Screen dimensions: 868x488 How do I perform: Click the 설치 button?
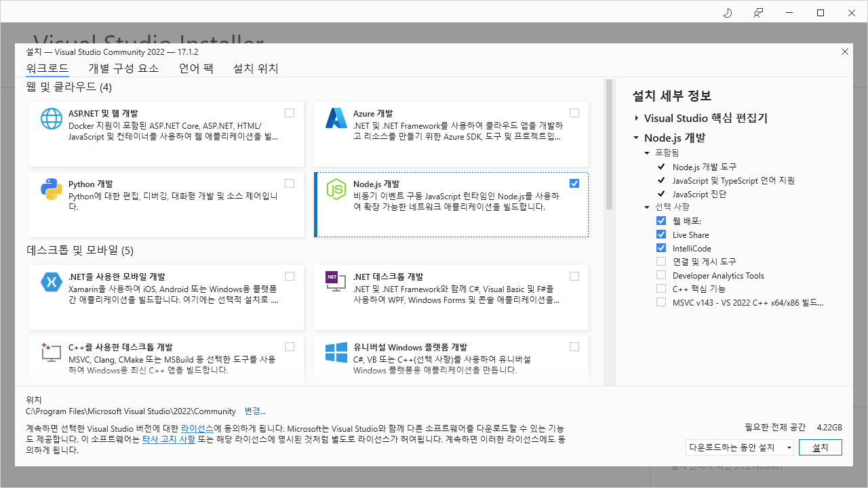pyautogui.click(x=821, y=447)
